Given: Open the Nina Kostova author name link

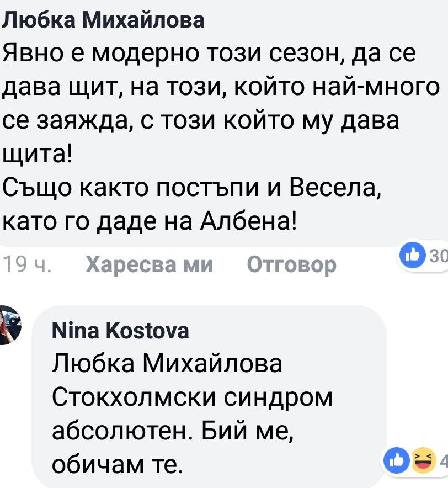Looking at the screenshot, I should click(120, 331).
